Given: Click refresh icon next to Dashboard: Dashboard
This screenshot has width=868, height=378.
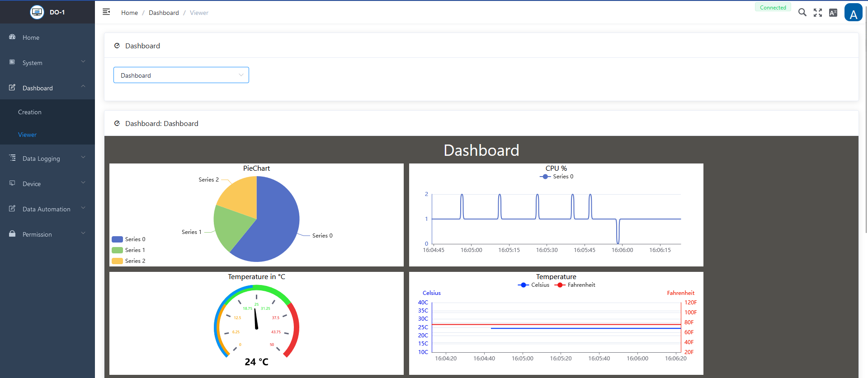Looking at the screenshot, I should [117, 123].
